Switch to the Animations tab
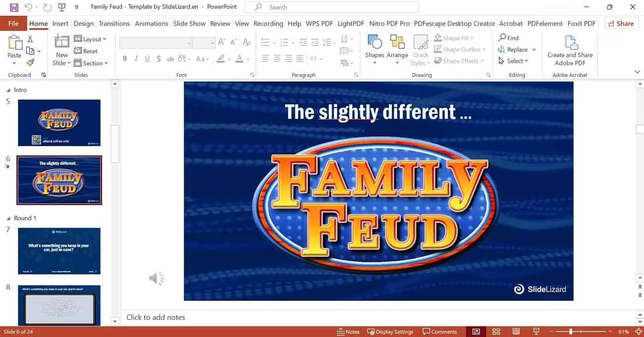 [152, 23]
